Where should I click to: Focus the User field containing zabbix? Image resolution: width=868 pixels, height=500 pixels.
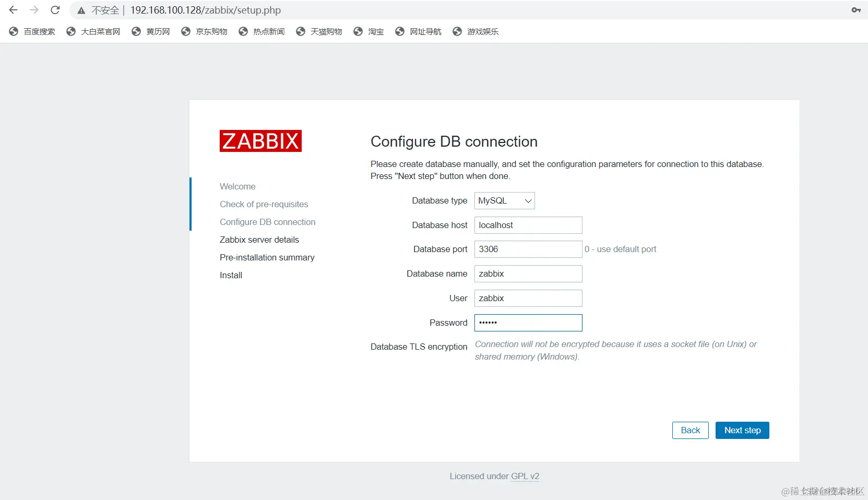[x=528, y=298]
